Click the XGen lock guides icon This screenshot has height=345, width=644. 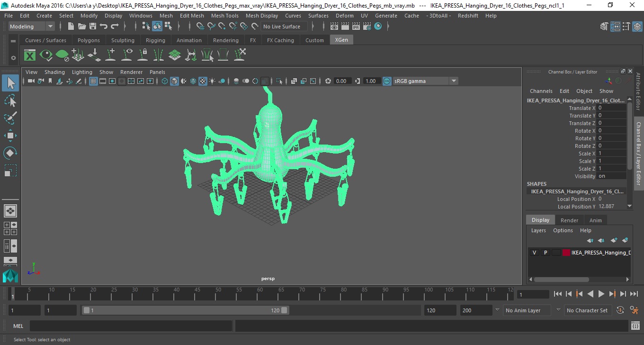tap(143, 55)
